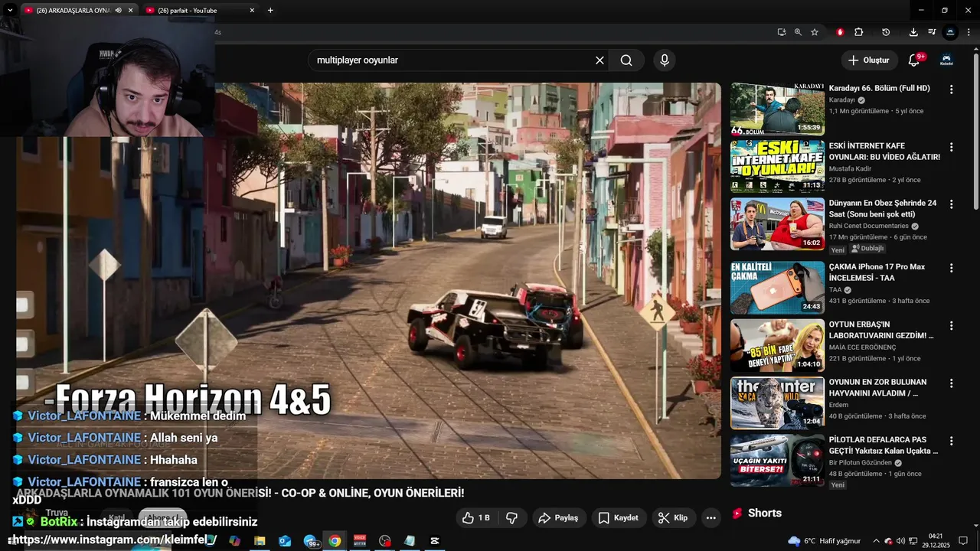Open the Karadayı 66. Bölüm thumbnail
Screen dimensions: 980x551
click(x=777, y=109)
